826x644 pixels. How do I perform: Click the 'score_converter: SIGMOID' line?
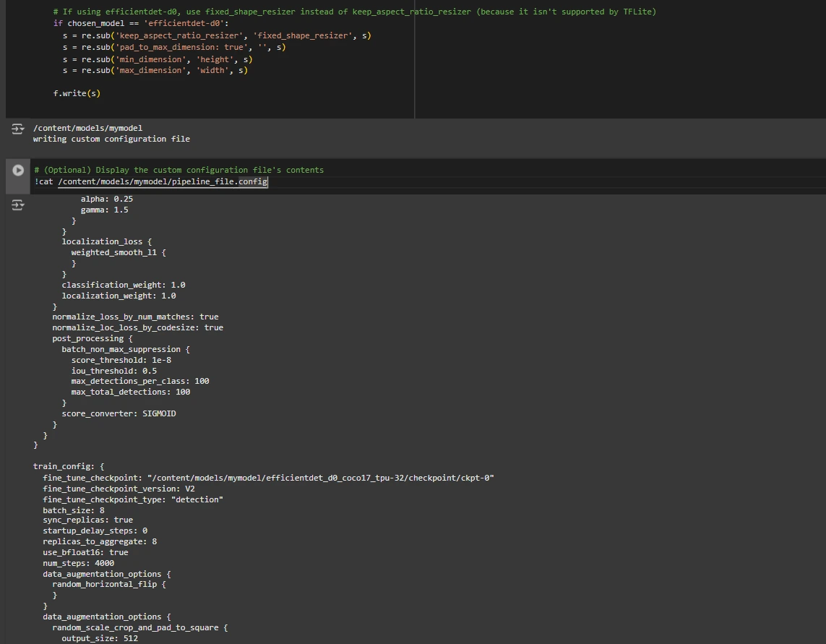click(x=119, y=413)
